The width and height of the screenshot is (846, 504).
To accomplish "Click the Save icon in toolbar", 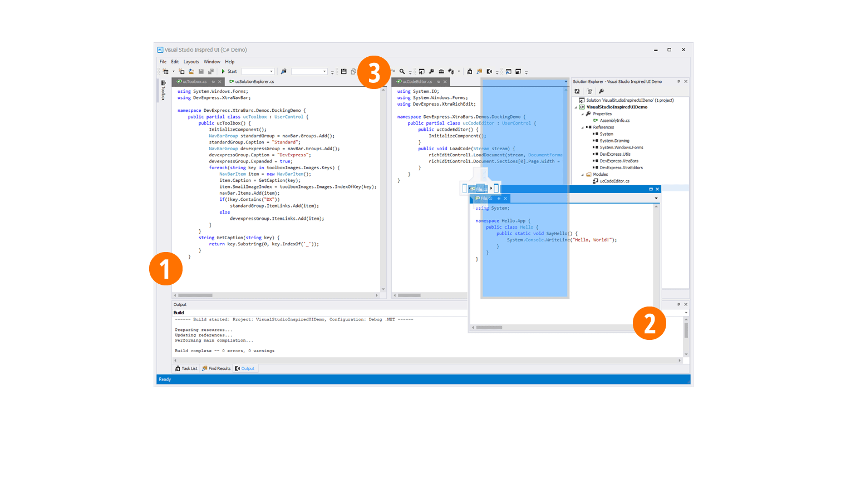I will pos(343,71).
